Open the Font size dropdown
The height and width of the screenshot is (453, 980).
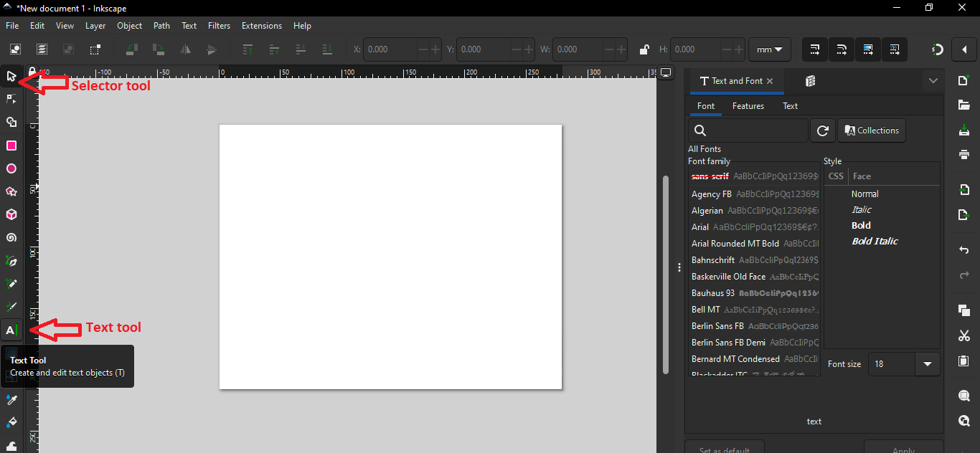click(x=928, y=364)
